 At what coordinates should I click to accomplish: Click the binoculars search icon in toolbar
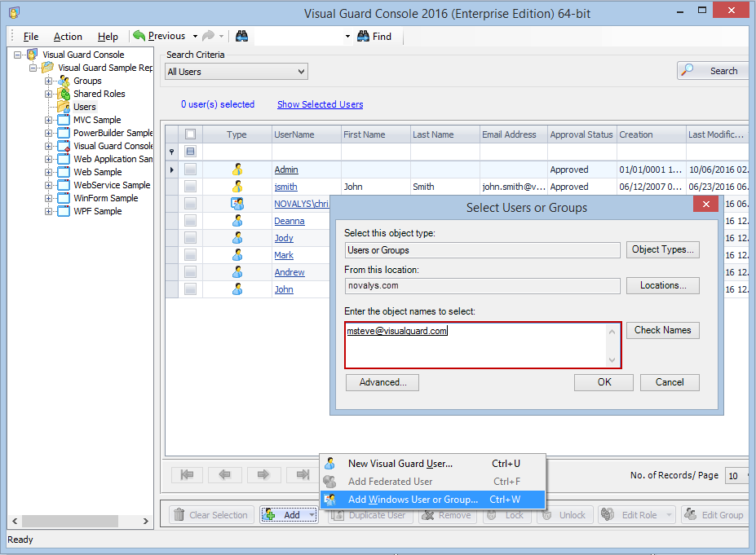[241, 36]
